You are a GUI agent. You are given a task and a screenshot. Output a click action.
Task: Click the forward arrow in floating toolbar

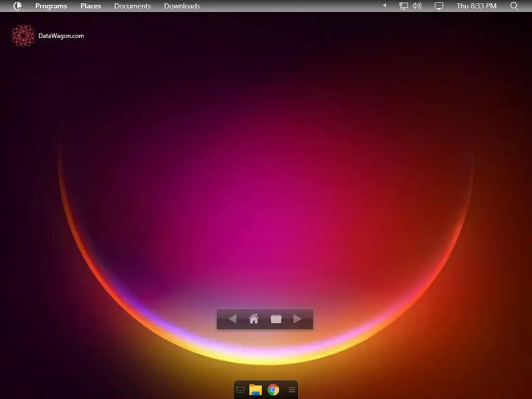297,319
